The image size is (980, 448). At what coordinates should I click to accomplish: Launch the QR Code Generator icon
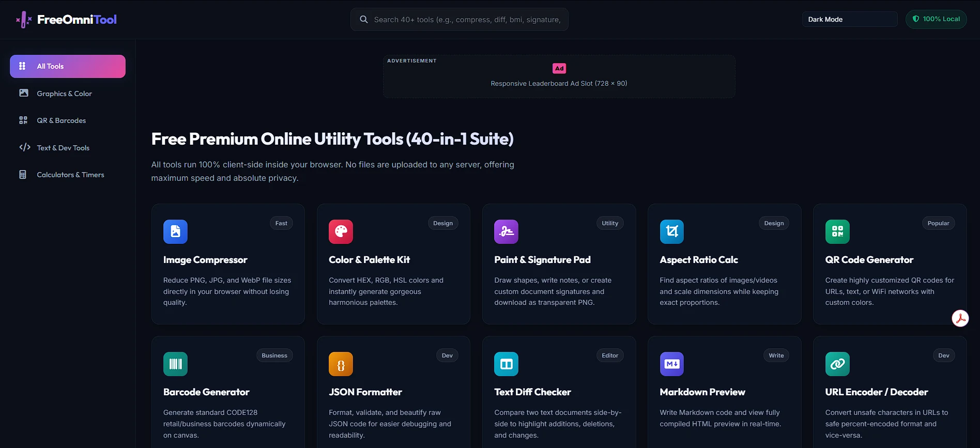837,231
